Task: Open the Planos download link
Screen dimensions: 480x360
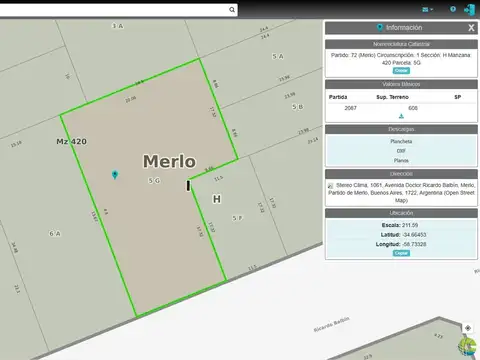Action: (x=401, y=161)
